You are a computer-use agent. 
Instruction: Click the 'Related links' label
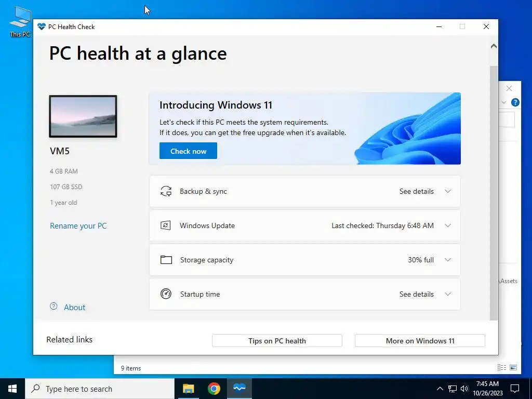tap(70, 340)
